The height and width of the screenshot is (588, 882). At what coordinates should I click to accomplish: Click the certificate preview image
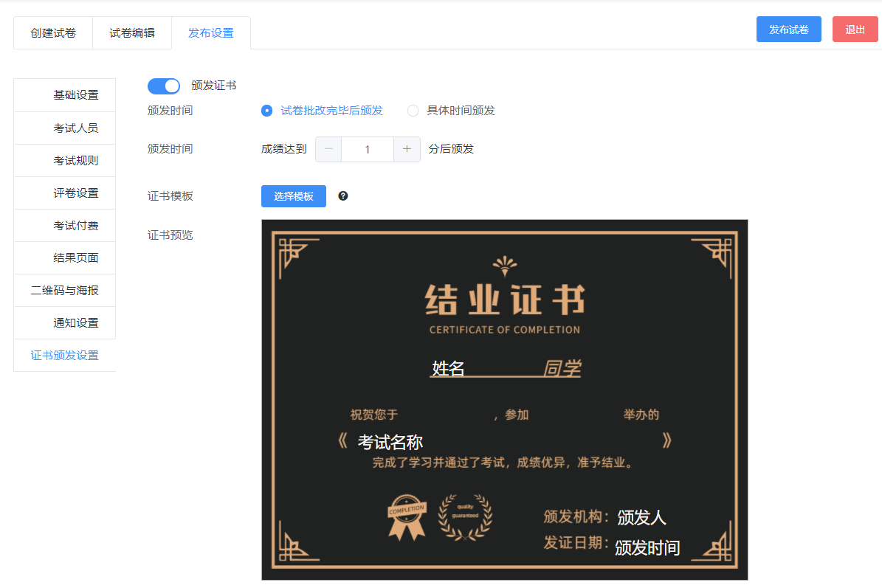505,400
